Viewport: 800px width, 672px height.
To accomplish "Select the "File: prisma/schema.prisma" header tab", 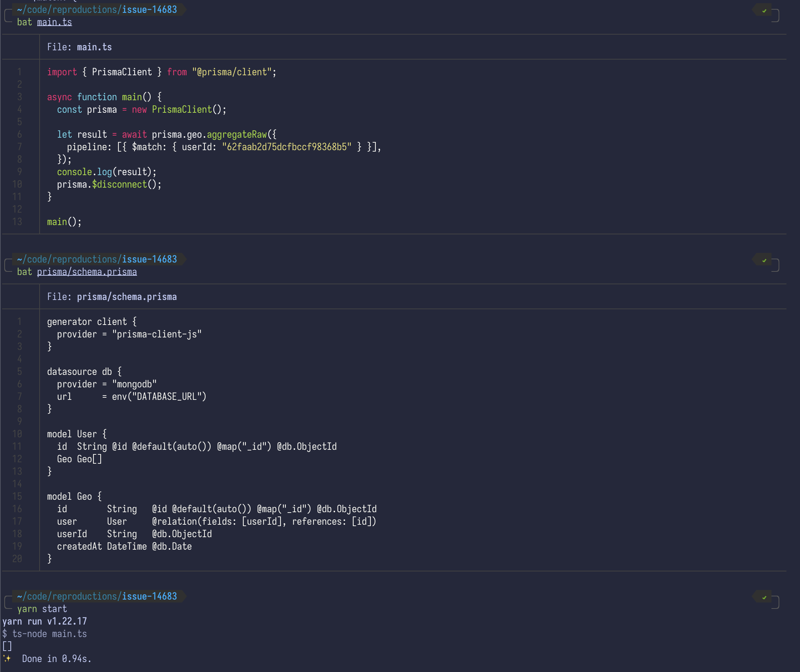I will pyautogui.click(x=112, y=296).
